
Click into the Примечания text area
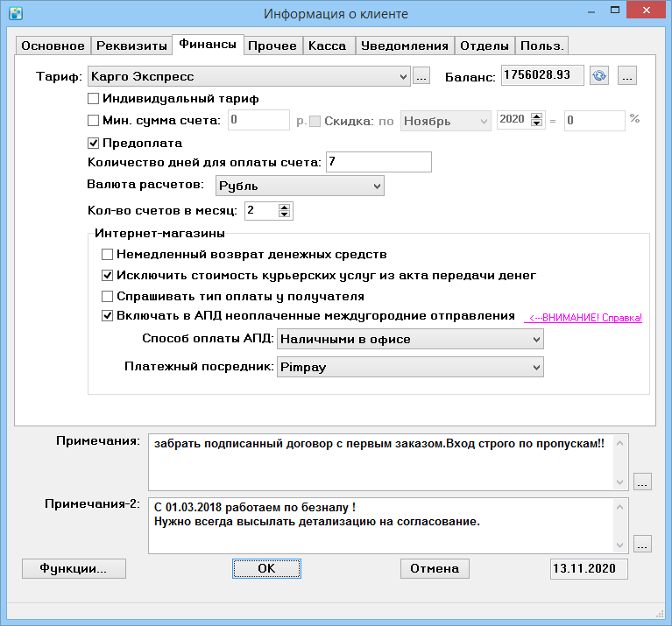pos(381,462)
